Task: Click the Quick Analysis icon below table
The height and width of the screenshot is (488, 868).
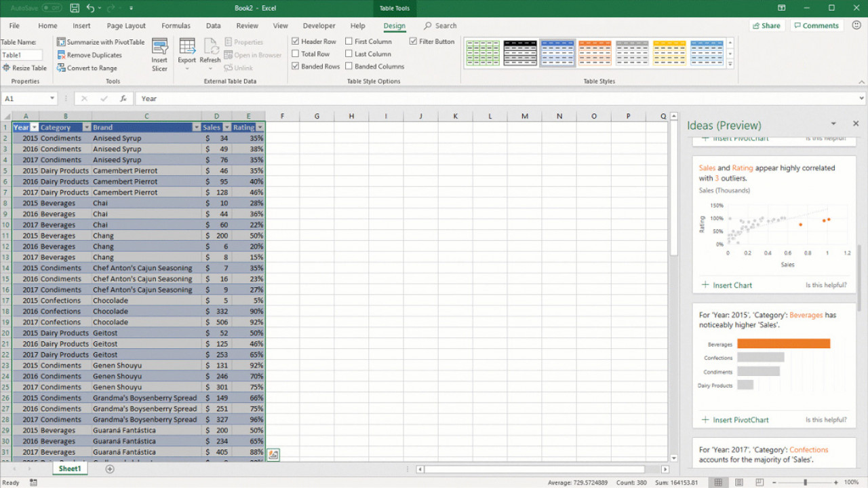Action: (273, 455)
